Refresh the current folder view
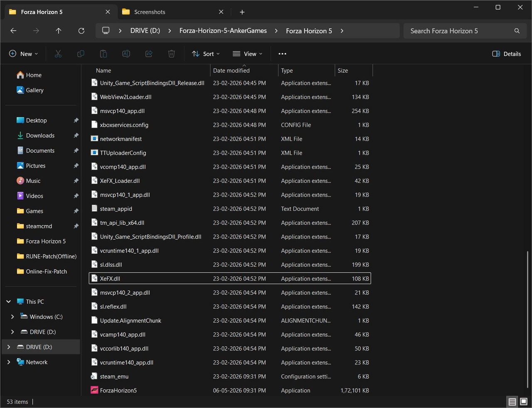Screen dimensions: 532x408 (81, 31)
